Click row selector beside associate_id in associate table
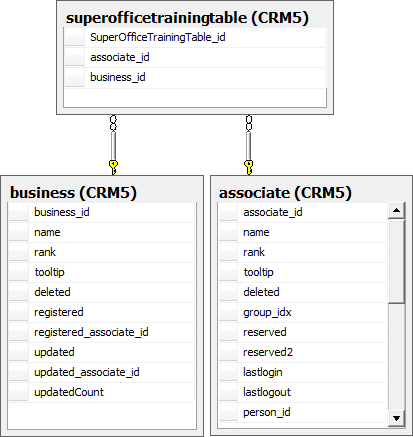The image size is (413, 437). tap(228, 212)
